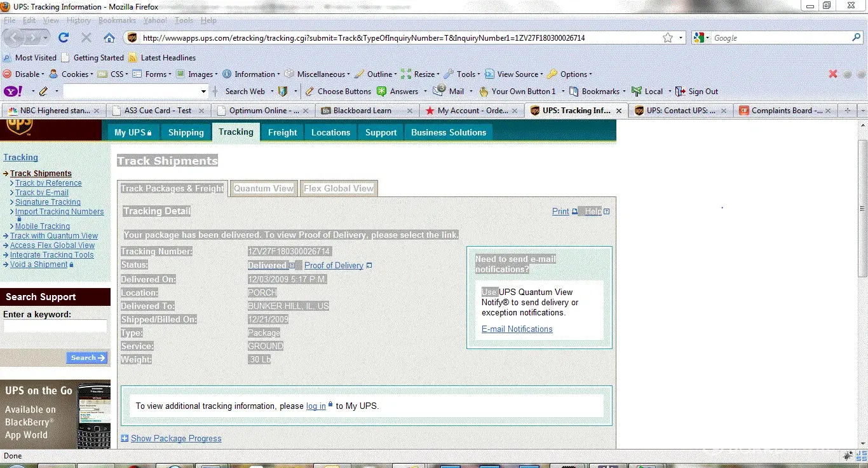This screenshot has height=468, width=868.
Task: Click the log in link to My UPS
Action: tap(316, 406)
